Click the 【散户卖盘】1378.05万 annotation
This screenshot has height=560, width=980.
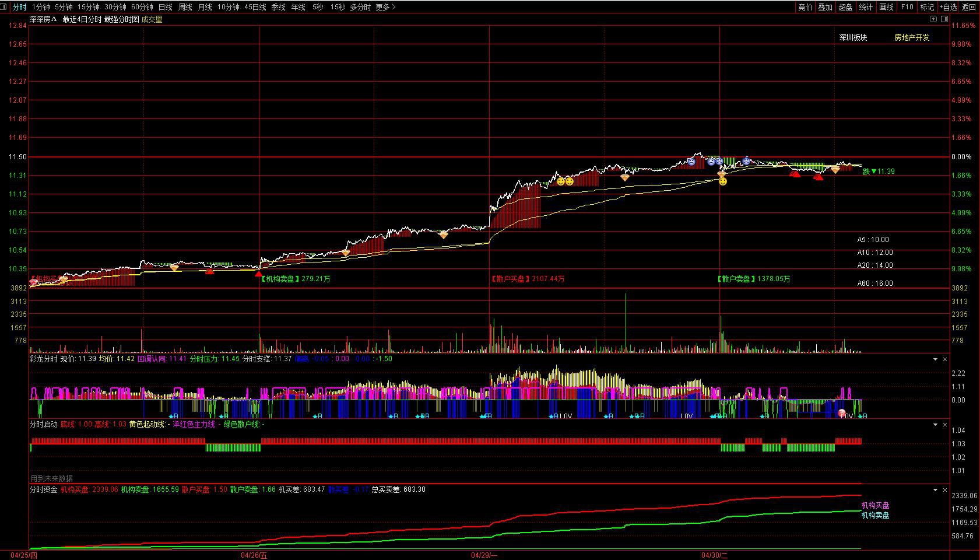[x=753, y=279]
